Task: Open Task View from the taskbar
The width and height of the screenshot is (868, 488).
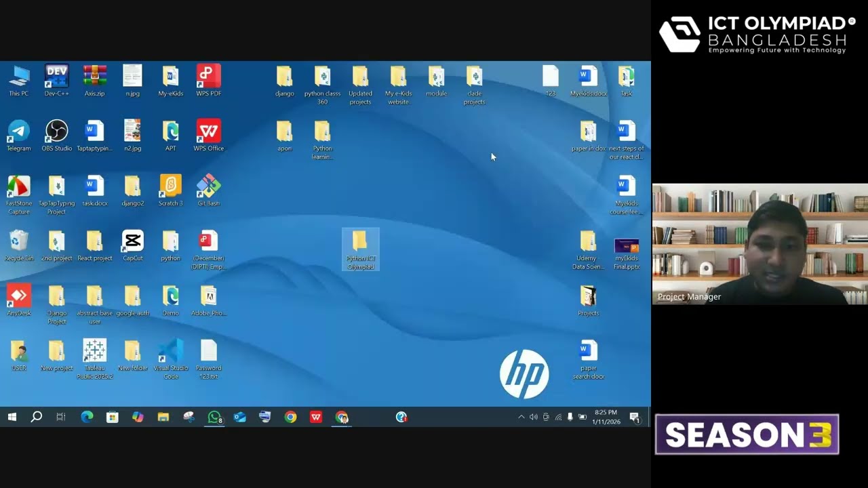Action: click(x=61, y=417)
